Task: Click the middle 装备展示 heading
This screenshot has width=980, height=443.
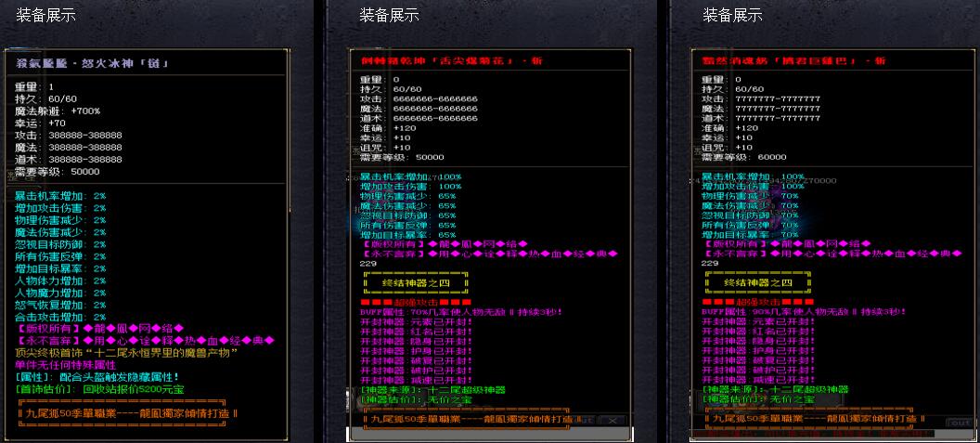Action: pyautogui.click(x=389, y=16)
